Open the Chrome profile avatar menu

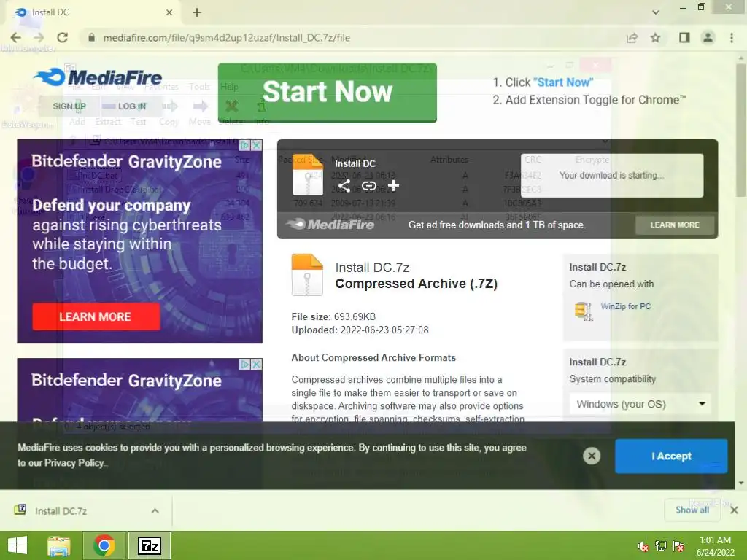tap(708, 38)
